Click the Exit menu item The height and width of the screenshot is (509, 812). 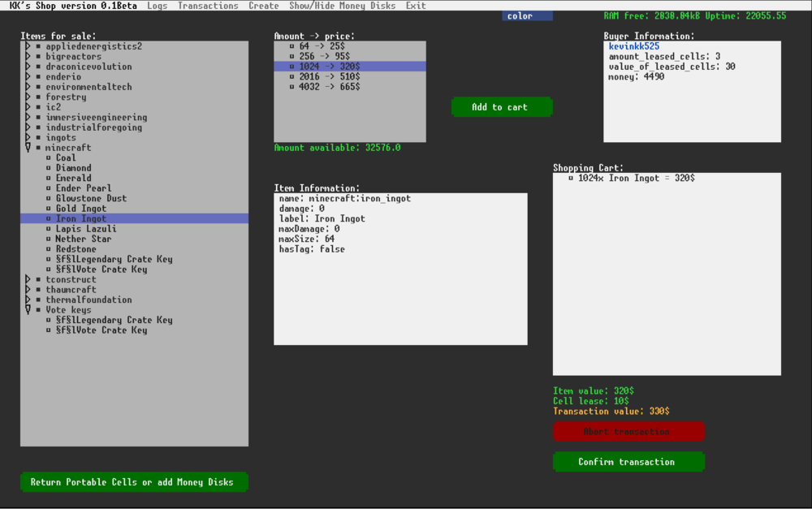coord(416,6)
